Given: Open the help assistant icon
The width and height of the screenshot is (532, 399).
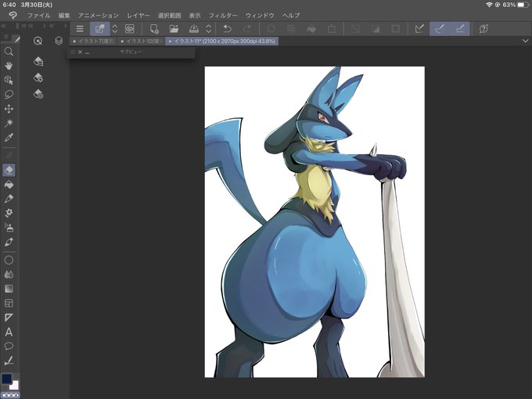Looking at the screenshot, I should (483, 29).
